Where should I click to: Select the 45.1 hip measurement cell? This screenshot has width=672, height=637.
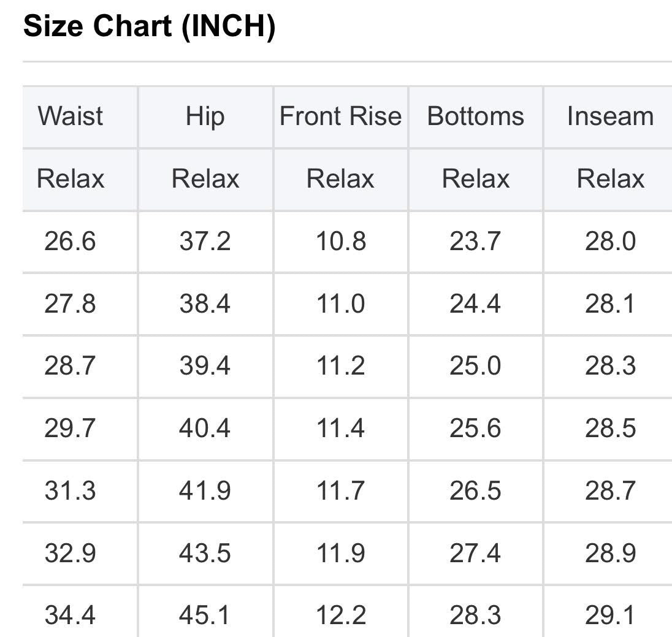point(205,615)
